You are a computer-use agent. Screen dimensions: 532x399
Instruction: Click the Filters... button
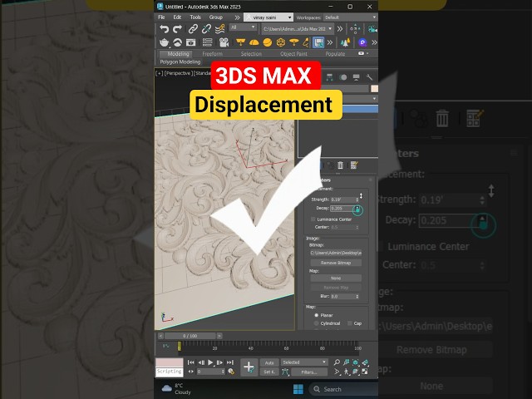pos(308,372)
